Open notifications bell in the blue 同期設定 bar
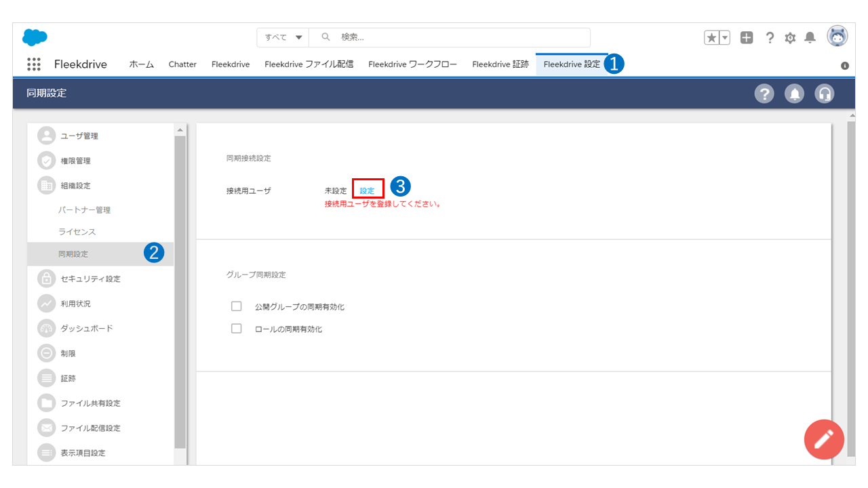The height and width of the screenshot is (488, 868). point(794,94)
